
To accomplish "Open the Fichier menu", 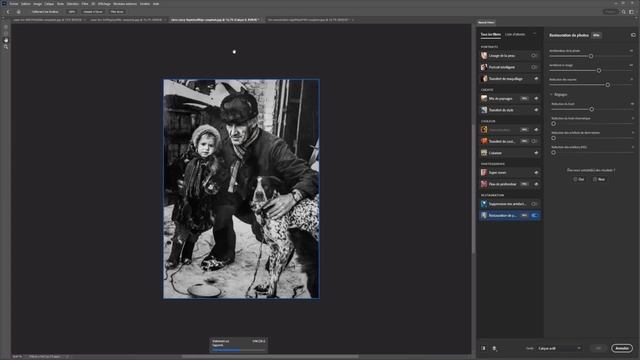I will click(x=14, y=4).
